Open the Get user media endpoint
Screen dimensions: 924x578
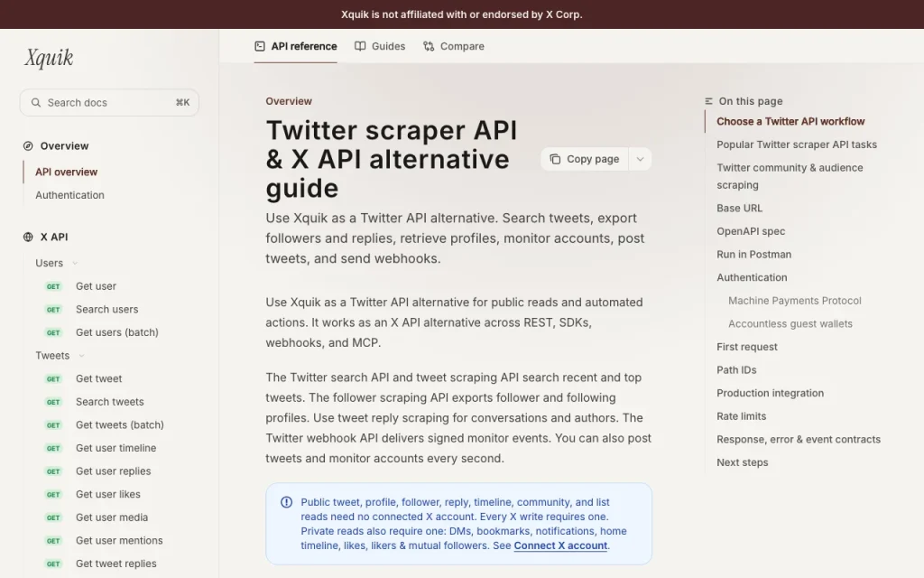[x=112, y=517]
